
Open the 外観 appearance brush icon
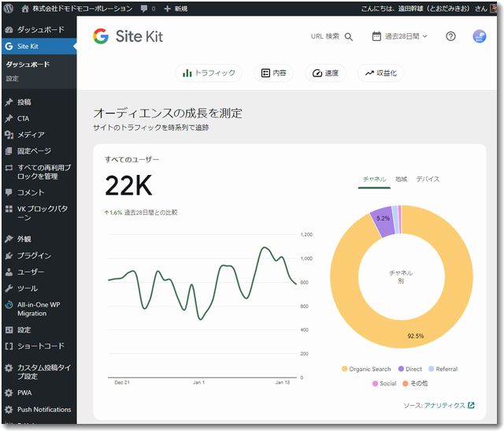pyautogui.click(x=9, y=239)
